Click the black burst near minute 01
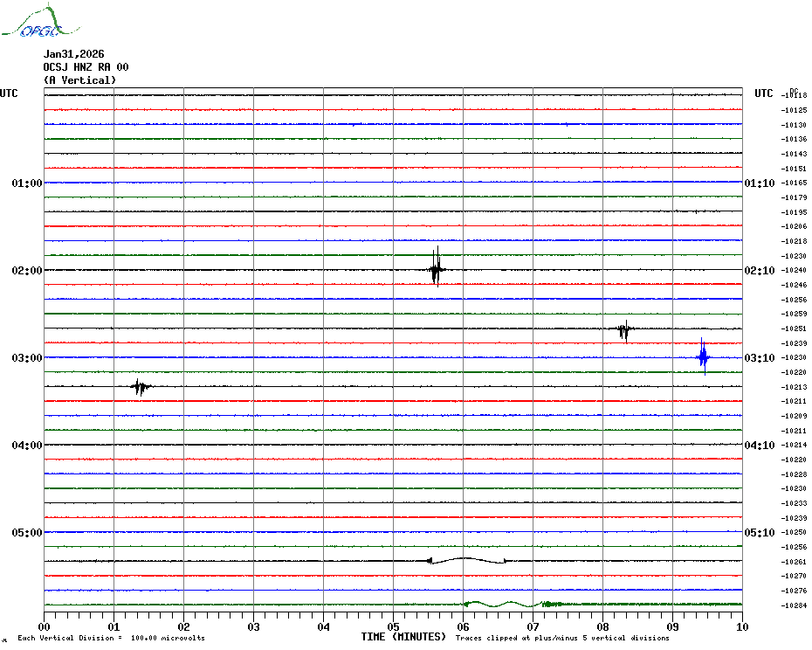 (141, 387)
